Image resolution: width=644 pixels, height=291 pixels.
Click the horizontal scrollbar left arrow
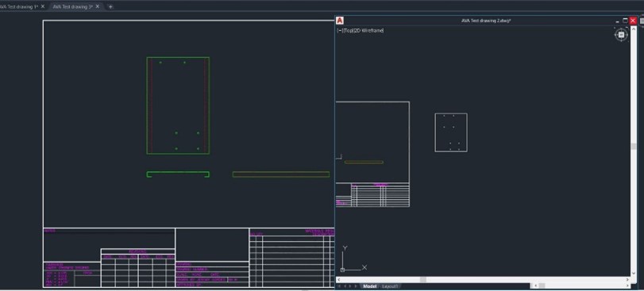(338, 280)
